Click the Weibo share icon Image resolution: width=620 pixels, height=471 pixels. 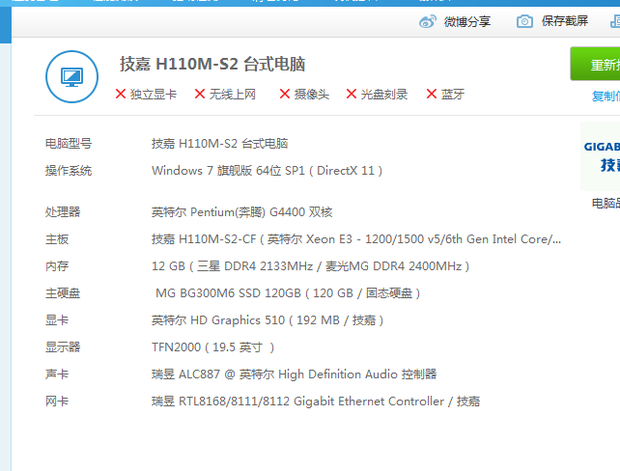click(427, 21)
